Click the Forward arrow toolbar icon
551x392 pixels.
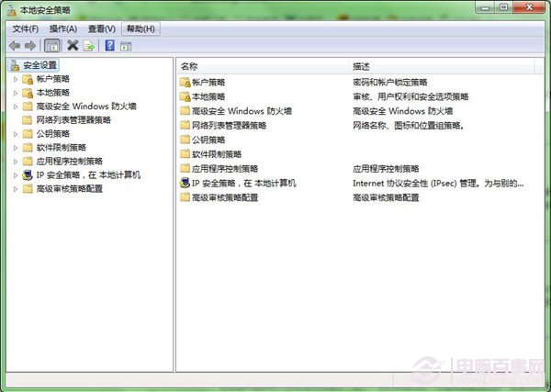click(x=30, y=45)
